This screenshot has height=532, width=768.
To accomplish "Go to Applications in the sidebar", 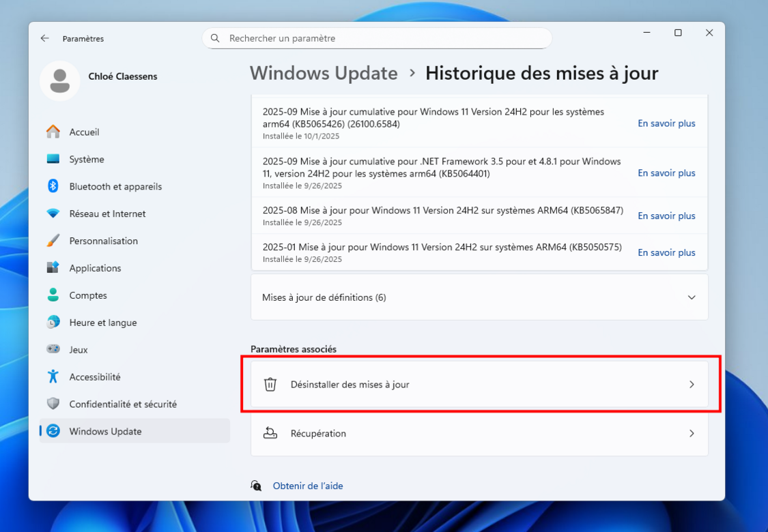I will [x=95, y=268].
